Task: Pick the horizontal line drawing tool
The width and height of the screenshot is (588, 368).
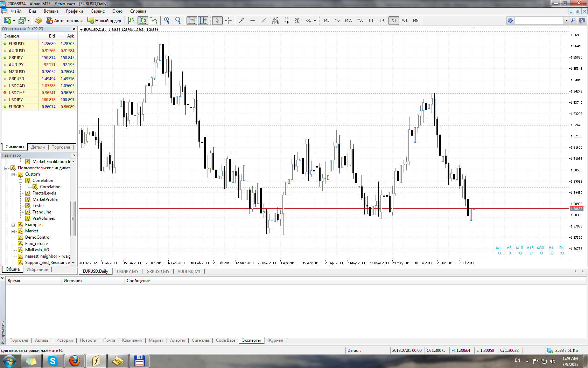Action: tap(253, 20)
